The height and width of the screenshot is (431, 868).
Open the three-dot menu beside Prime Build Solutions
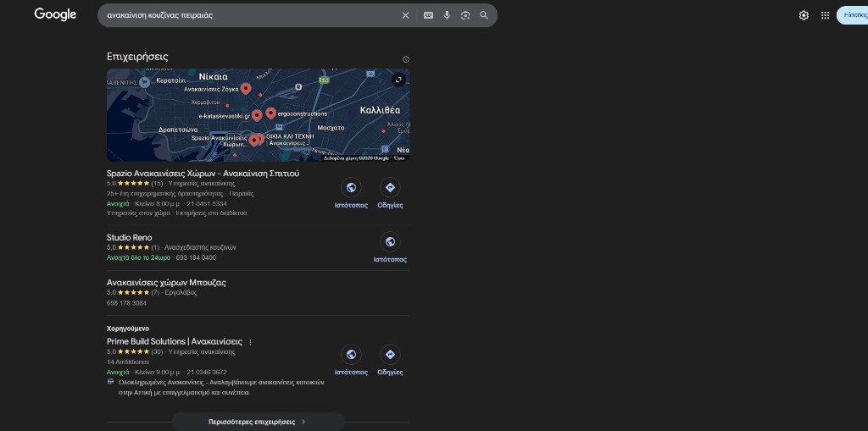click(x=251, y=342)
